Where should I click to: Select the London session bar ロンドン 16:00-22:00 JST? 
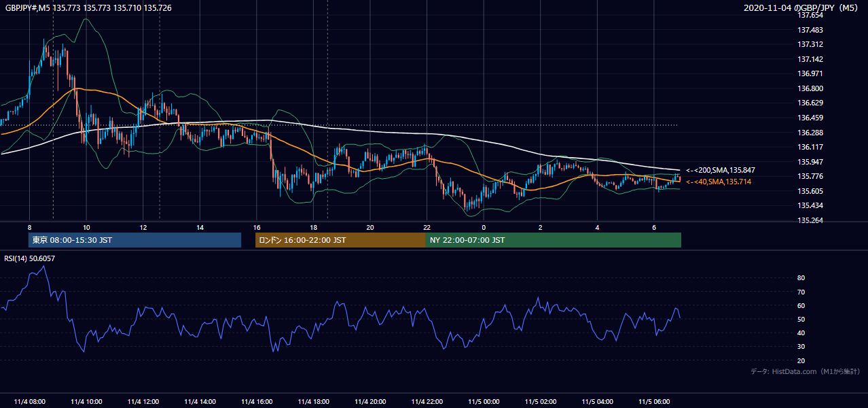[x=340, y=240]
